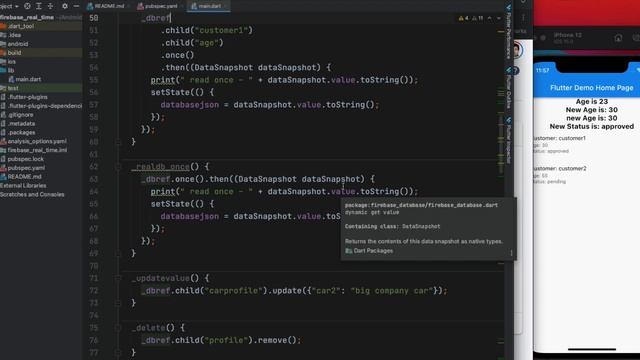Select the .idea folder
The image size is (640, 360).
15,35
